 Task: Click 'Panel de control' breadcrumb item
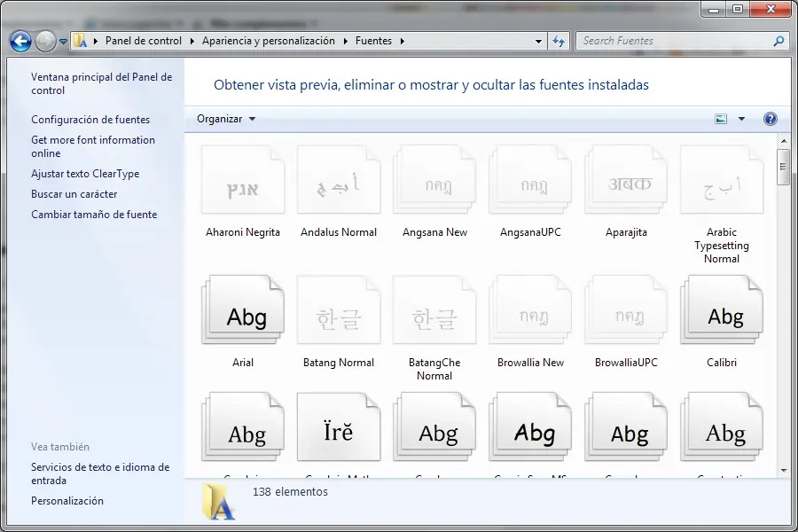pos(143,41)
